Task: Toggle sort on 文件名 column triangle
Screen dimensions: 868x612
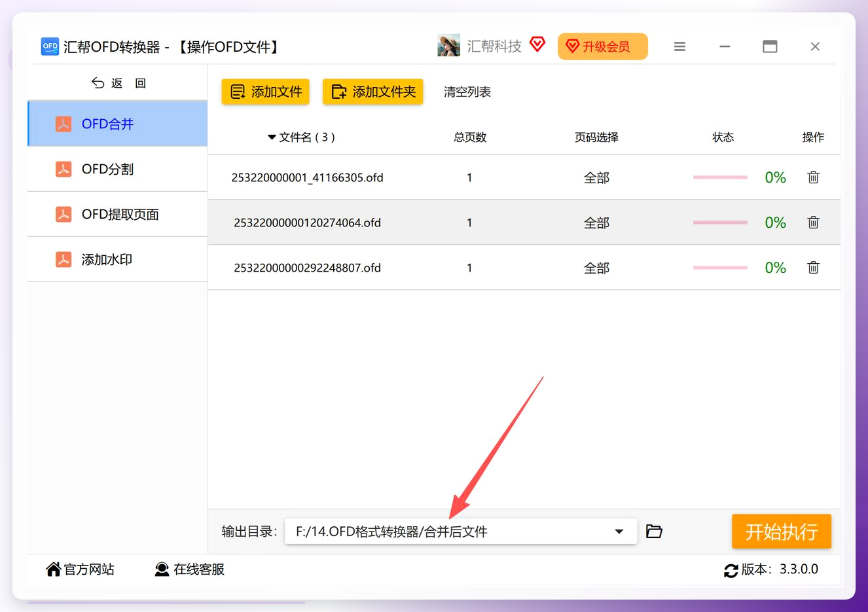Action: (272, 137)
